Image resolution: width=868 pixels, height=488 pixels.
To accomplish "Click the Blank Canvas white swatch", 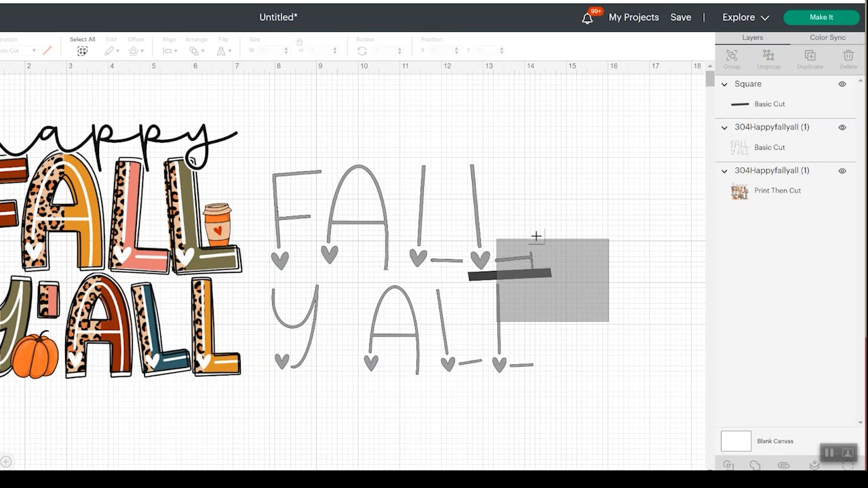I will pos(736,441).
